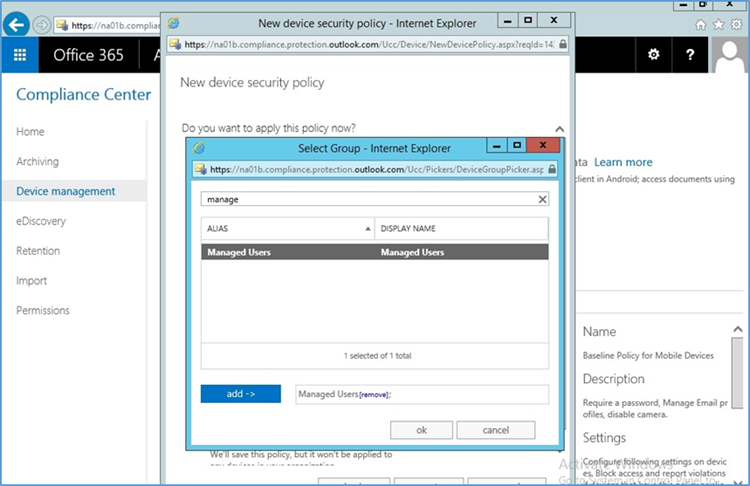Open Import in left navigation
The image size is (750, 486).
click(x=32, y=281)
